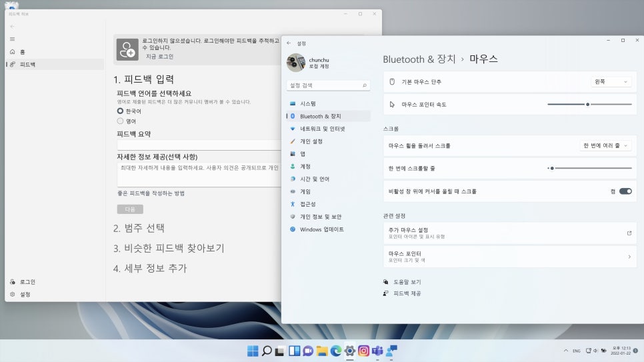
Task: Click 지금 로그인 in the Feedback Hub banner
Action: point(160,57)
